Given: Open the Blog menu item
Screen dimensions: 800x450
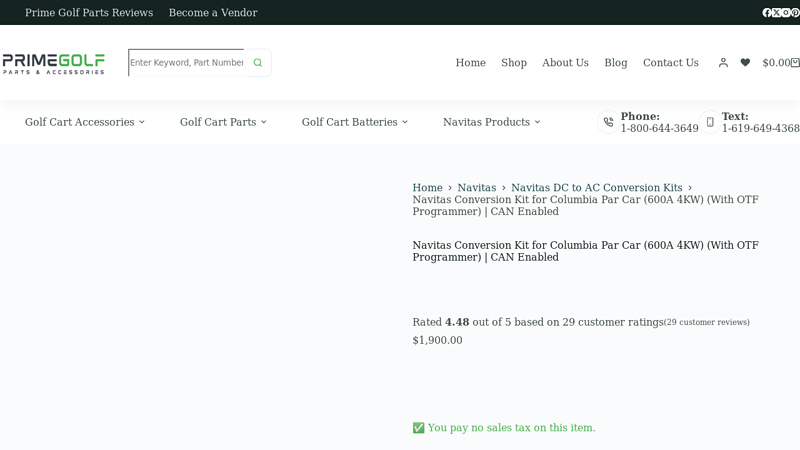Looking at the screenshot, I should point(616,63).
